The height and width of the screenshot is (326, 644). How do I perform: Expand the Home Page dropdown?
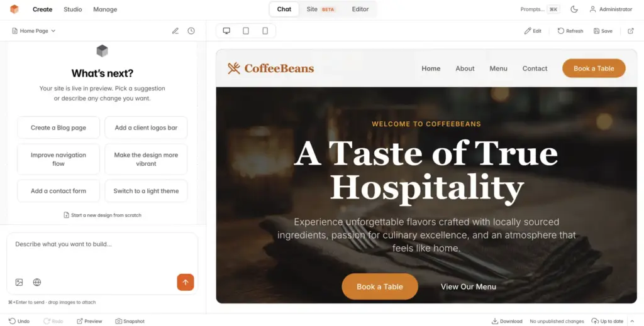pos(34,31)
